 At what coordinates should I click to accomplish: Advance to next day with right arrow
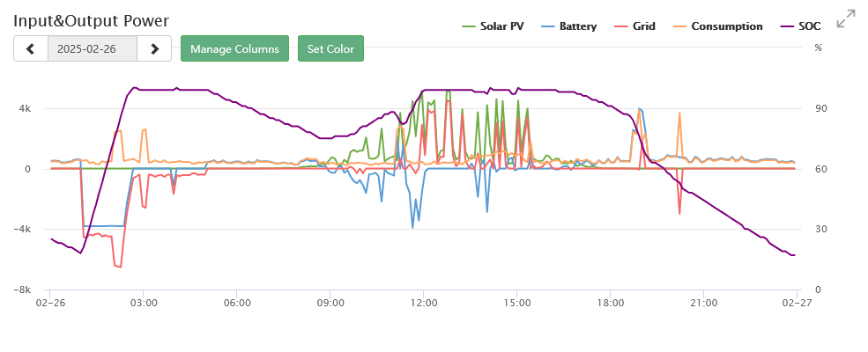pos(154,49)
